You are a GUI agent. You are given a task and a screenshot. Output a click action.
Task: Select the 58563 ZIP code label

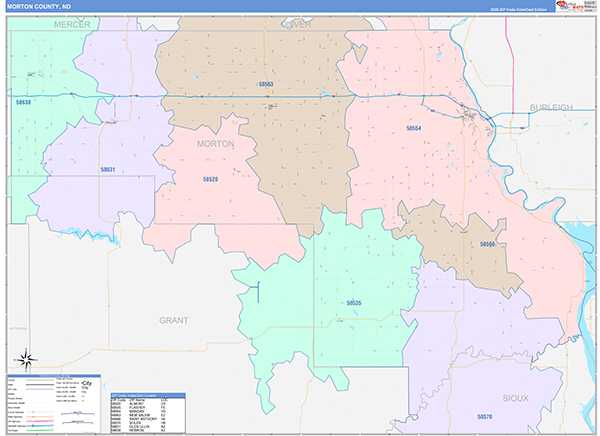(266, 84)
